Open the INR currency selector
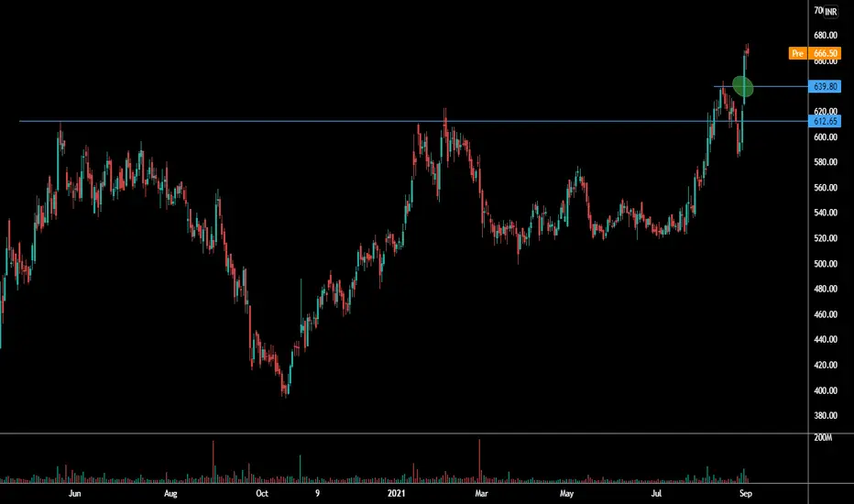The width and height of the screenshot is (854, 504). [830, 11]
